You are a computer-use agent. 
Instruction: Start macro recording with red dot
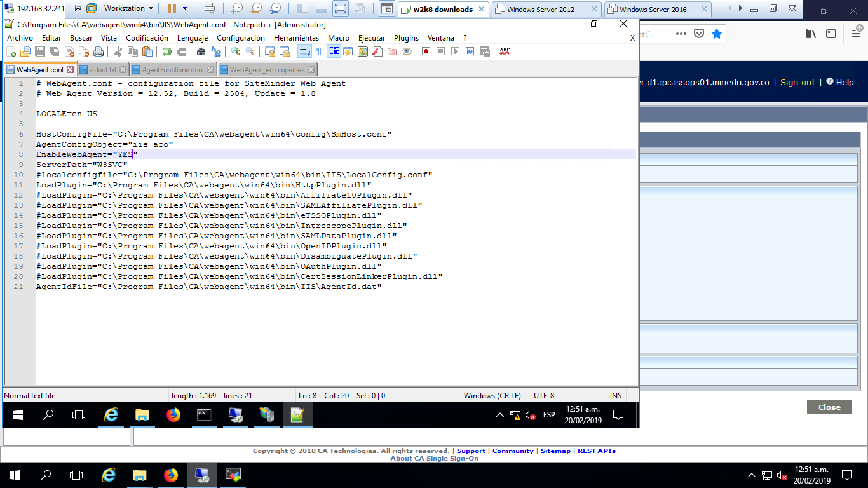coord(426,51)
